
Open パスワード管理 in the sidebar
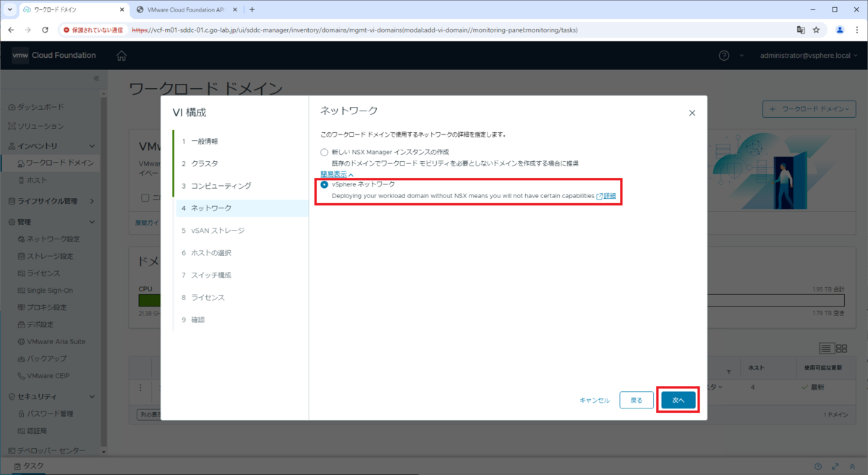pyautogui.click(x=45, y=414)
